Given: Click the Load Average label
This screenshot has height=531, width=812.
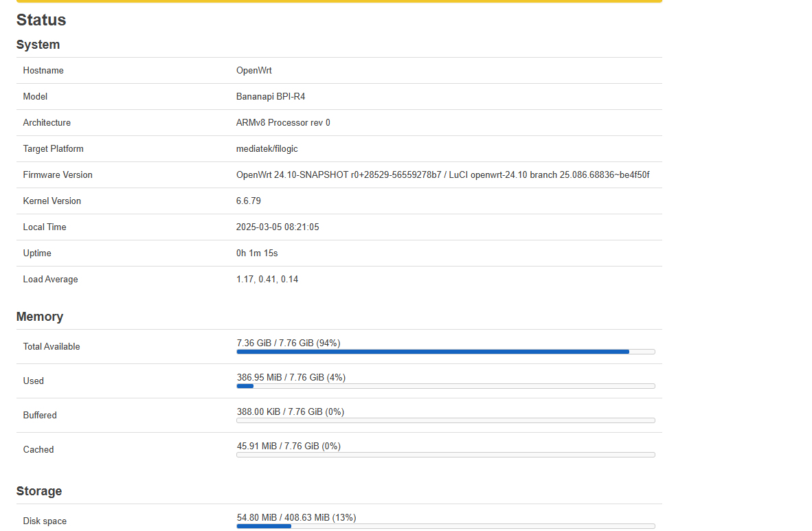Looking at the screenshot, I should point(50,279).
